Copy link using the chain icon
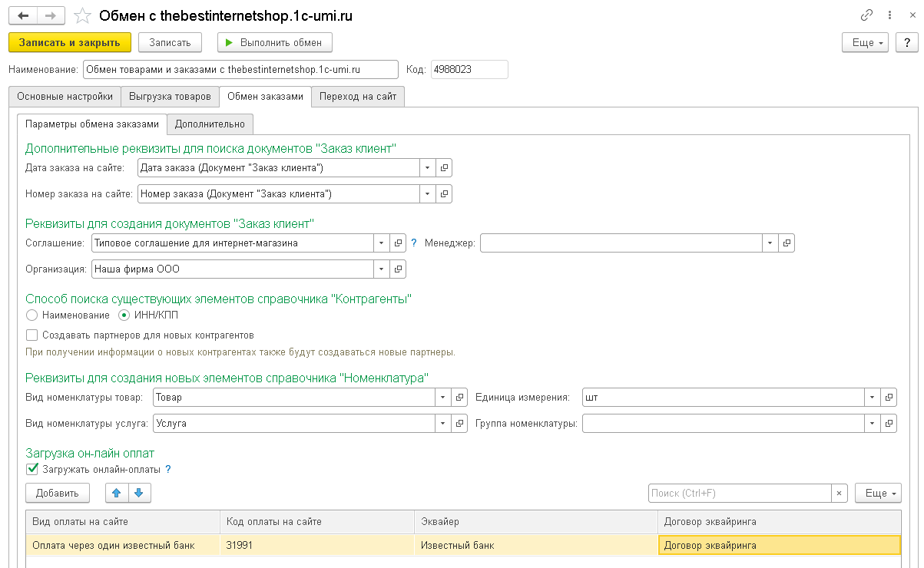The width and height of the screenshot is (924, 568). (866, 15)
